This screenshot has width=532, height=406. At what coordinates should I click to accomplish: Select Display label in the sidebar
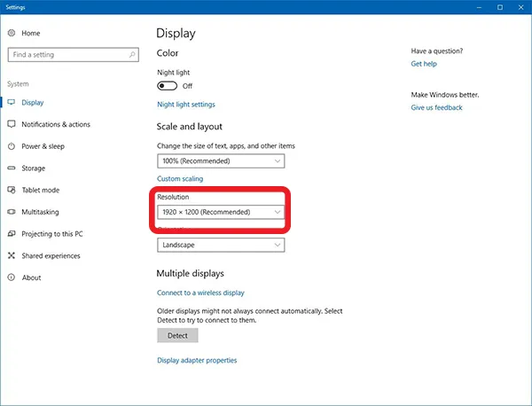[x=33, y=103]
